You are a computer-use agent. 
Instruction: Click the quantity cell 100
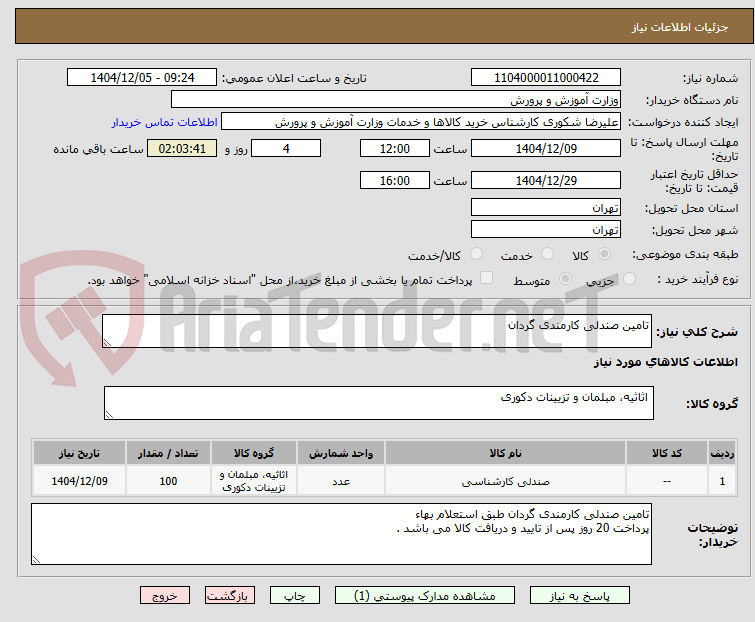(x=168, y=481)
